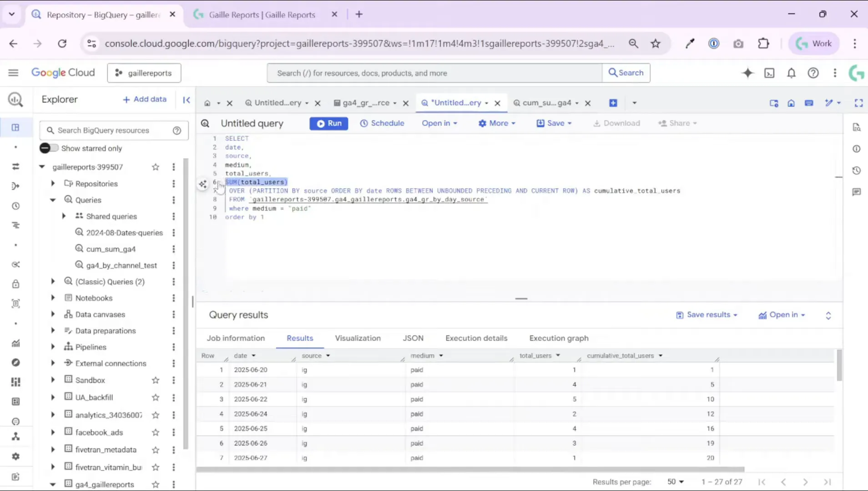Toggle Show starred only switch
The height and width of the screenshot is (491, 868).
click(49, 148)
